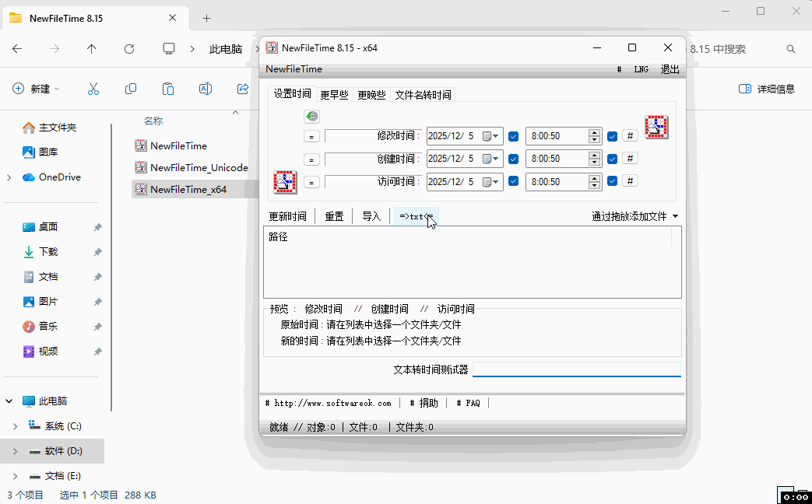The height and width of the screenshot is (504, 812).
Task: Expand the 此电脑 tree node
Action: click(x=9, y=401)
